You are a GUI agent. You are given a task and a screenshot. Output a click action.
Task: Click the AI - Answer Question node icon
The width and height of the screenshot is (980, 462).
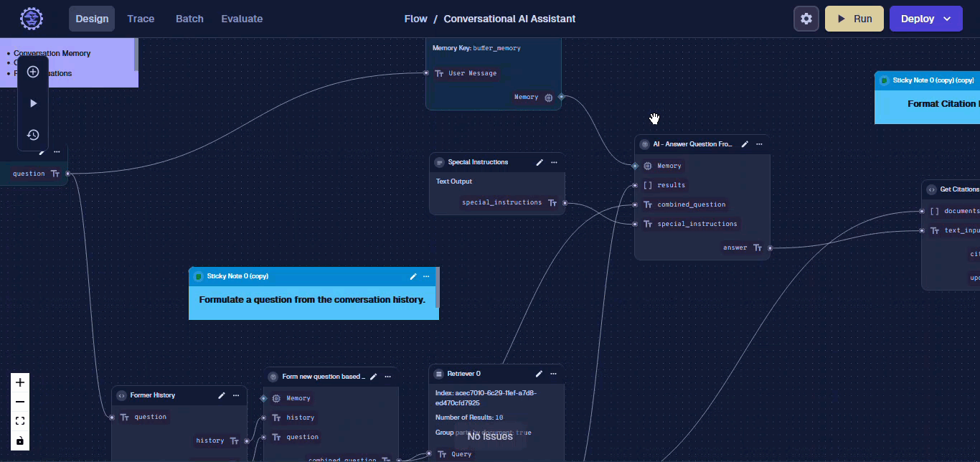coord(644,144)
